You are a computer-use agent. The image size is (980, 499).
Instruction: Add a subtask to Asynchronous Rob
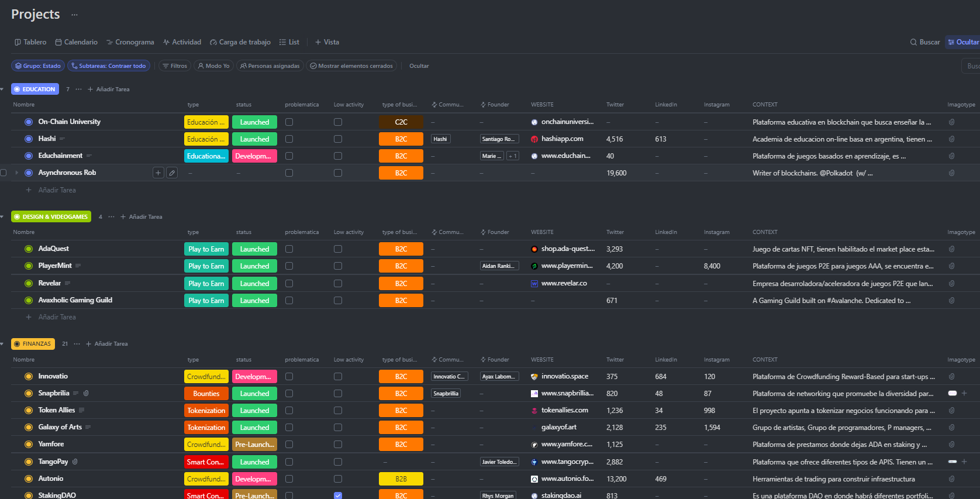click(158, 173)
